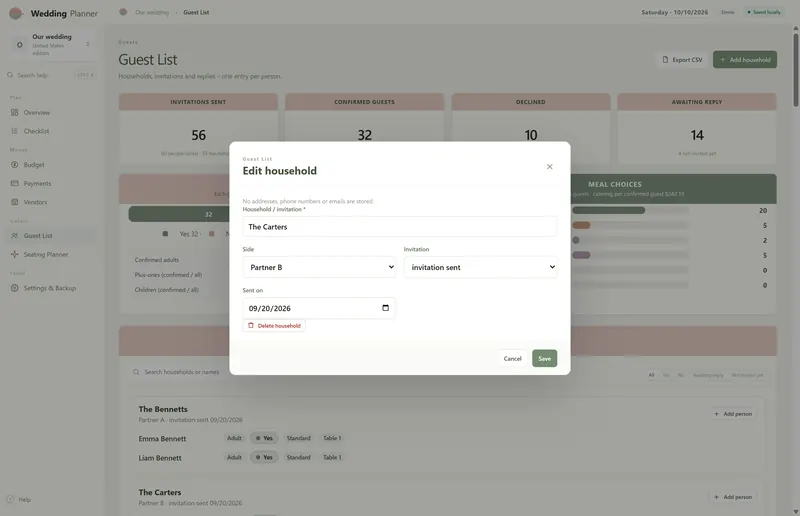Click Emma Bennett's Table 1 tag
The image size is (800, 516).
click(332, 438)
